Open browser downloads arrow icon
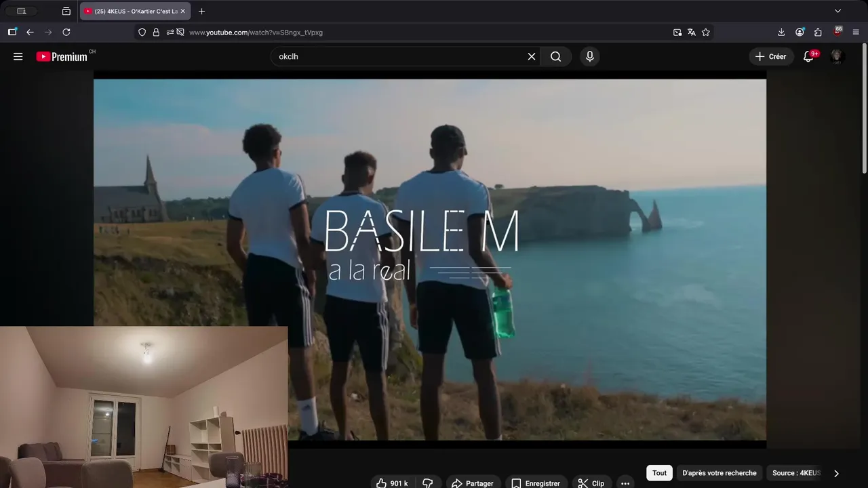Viewport: 868px width, 488px height. point(781,32)
